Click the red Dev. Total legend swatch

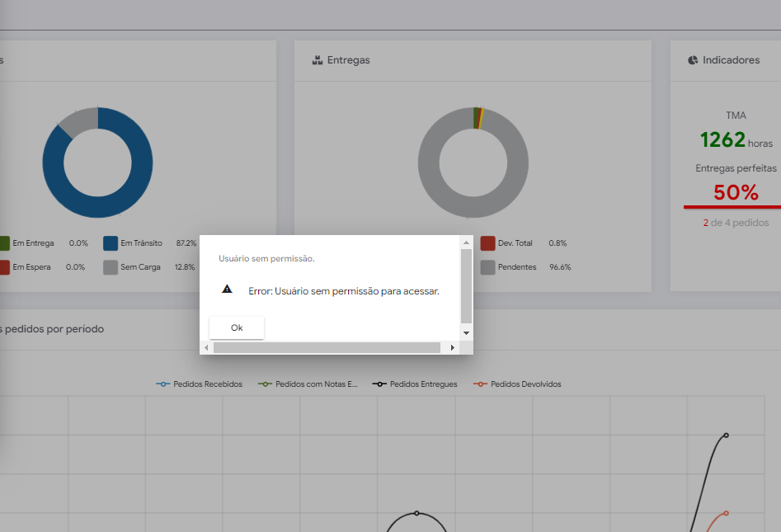coord(487,243)
